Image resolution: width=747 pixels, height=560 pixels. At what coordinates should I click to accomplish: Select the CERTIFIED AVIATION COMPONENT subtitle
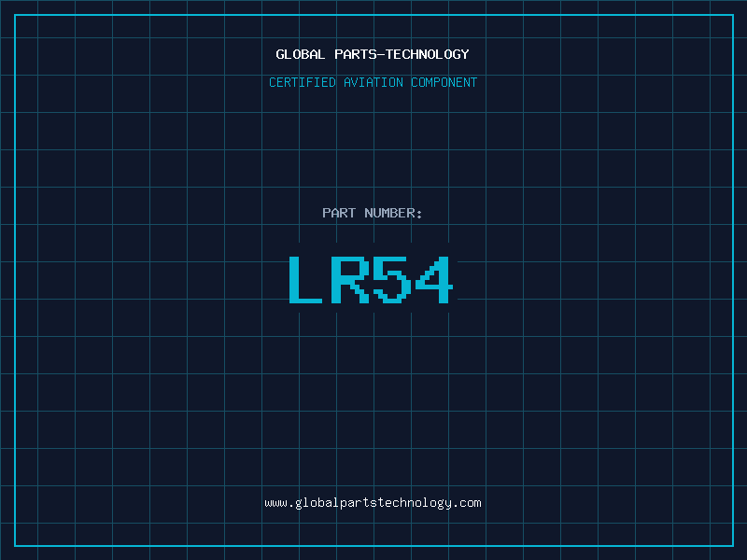point(373,82)
